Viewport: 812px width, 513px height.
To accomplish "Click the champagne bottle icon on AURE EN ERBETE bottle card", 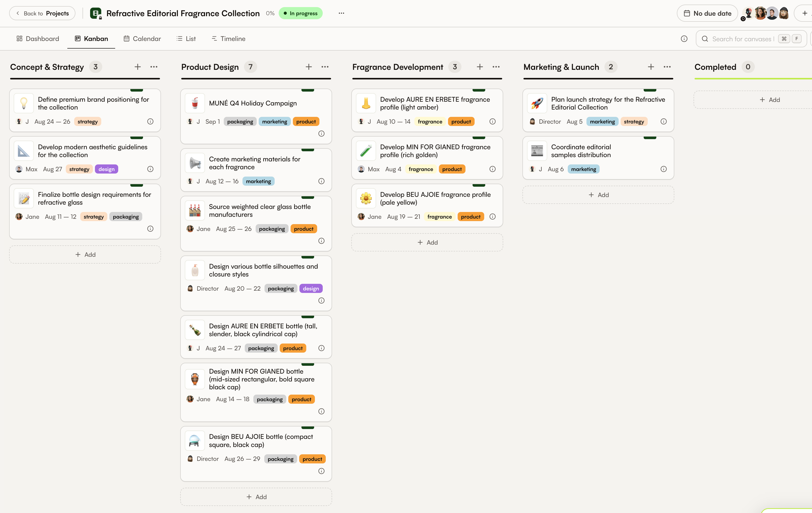I will [195, 330].
